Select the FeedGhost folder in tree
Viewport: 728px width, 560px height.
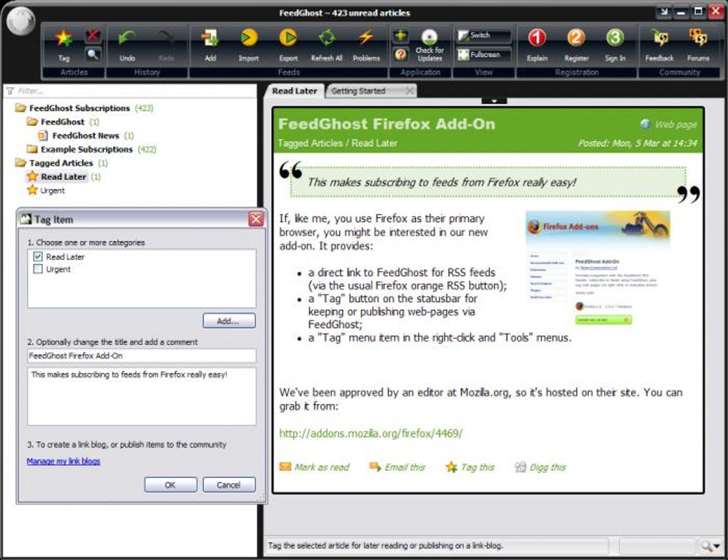pyautogui.click(x=62, y=122)
